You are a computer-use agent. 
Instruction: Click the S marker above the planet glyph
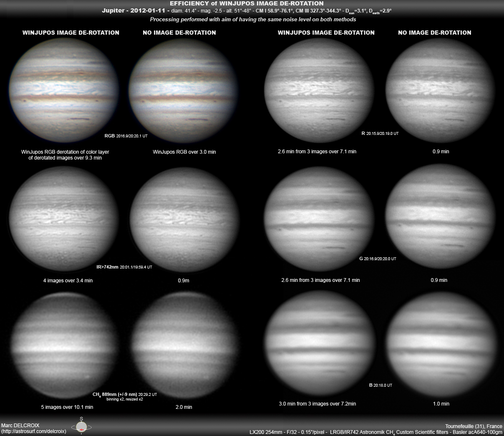pos(81,419)
